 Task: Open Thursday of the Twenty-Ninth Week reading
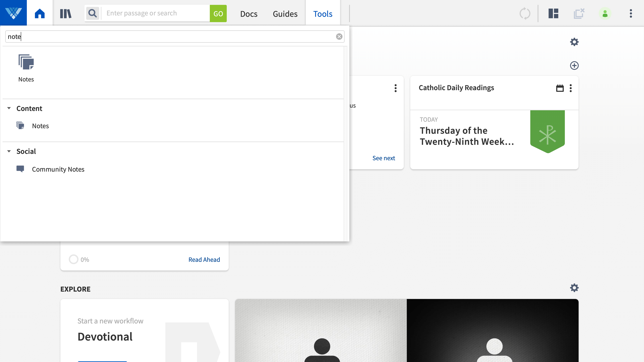pyautogui.click(x=467, y=136)
